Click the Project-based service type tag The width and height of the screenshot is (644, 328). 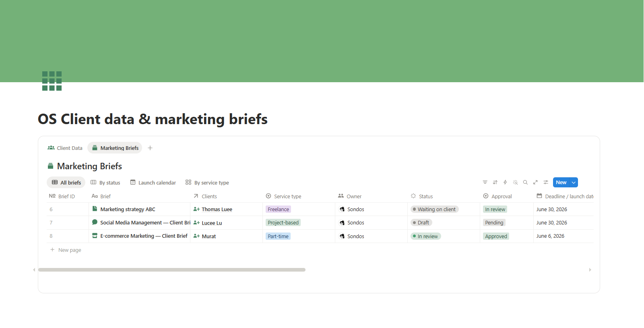point(283,222)
